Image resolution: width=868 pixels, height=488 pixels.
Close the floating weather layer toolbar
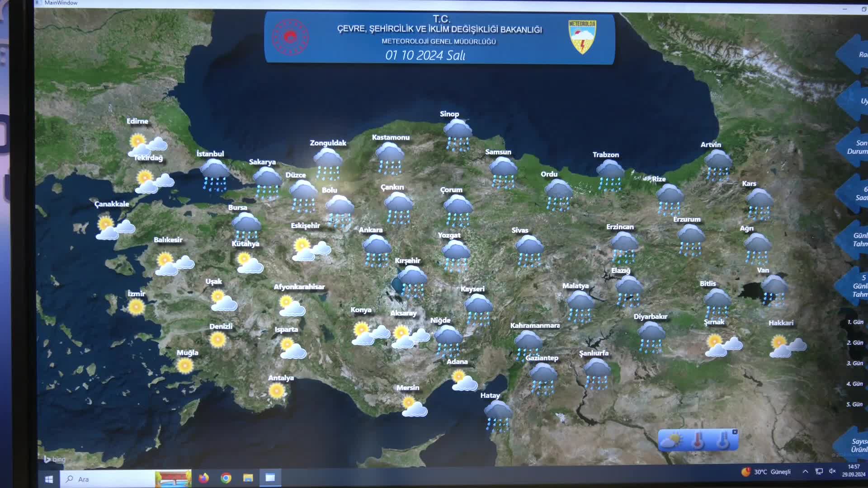coord(735,432)
